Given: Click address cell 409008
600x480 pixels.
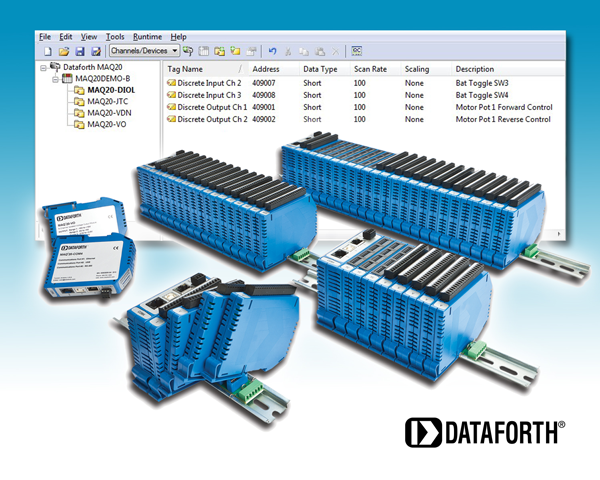Looking at the screenshot, I should [264, 95].
